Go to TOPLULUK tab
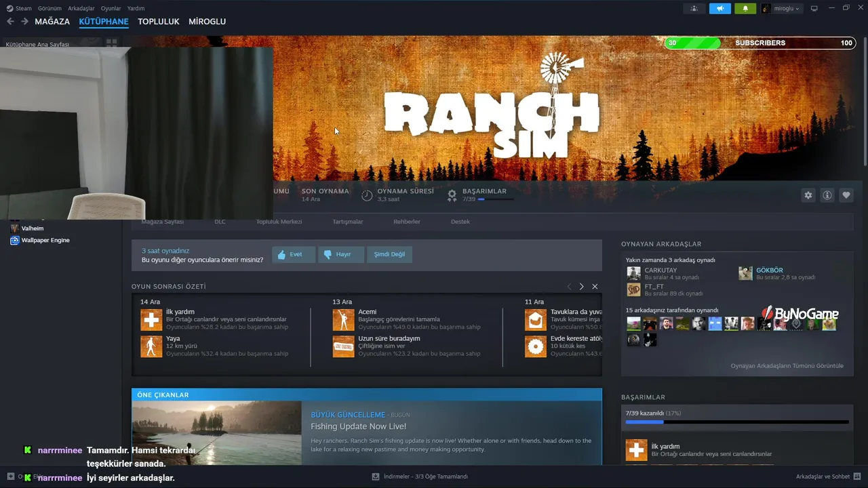Screen dimensions: 868x488 click(x=159, y=22)
